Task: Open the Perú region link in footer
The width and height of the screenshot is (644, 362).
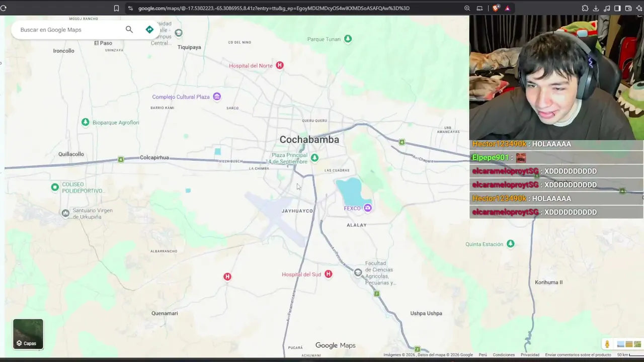Action: pos(482,355)
